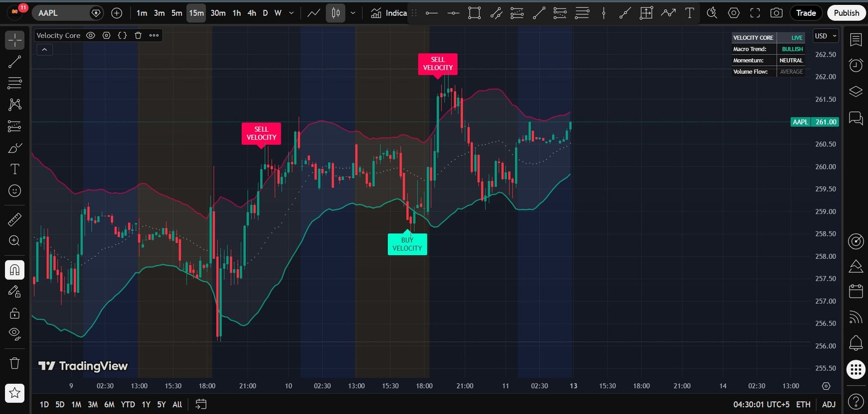Toggle magnet mode on or off
Viewport: 868px width, 414px height.
click(15, 270)
